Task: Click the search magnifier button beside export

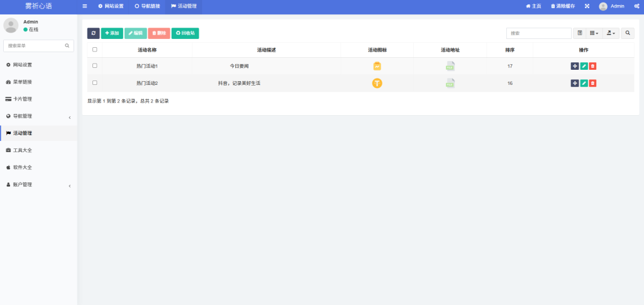Action: (x=628, y=33)
